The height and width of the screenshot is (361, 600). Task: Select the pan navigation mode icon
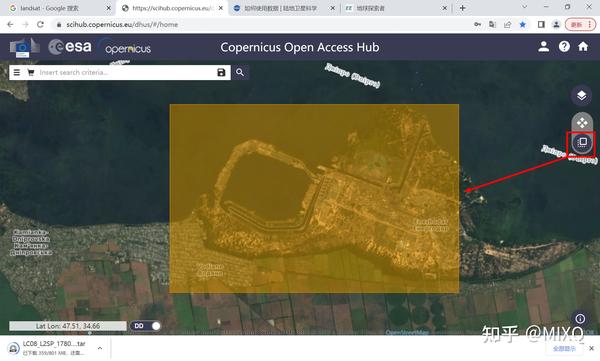click(x=582, y=123)
